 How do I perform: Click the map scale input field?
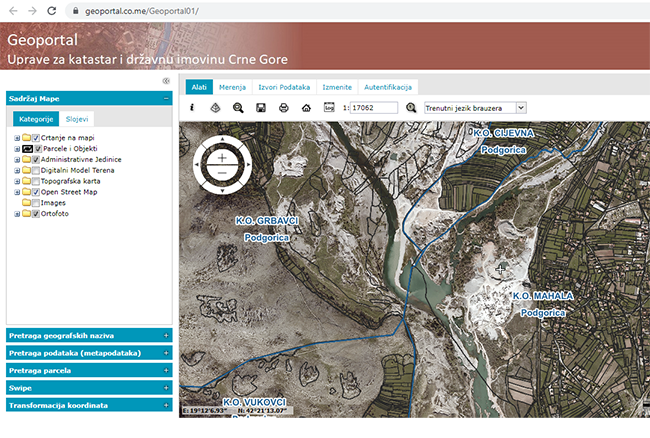pos(369,107)
